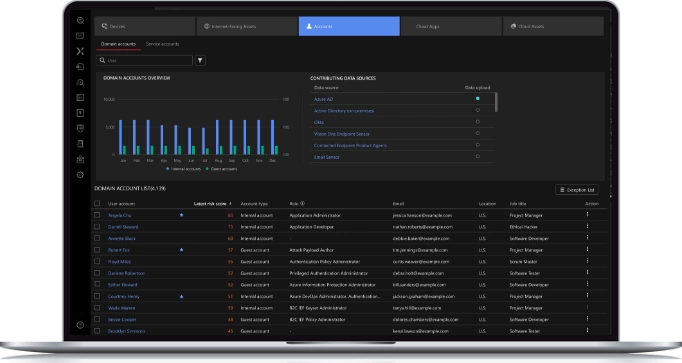
Task: Click the star icon next to Angela Chu
Action: (181, 215)
